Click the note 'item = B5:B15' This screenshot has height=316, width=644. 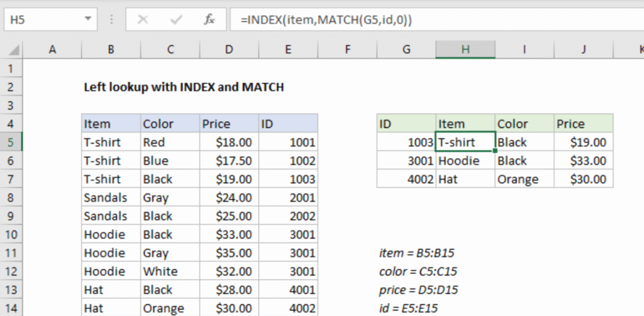417,253
